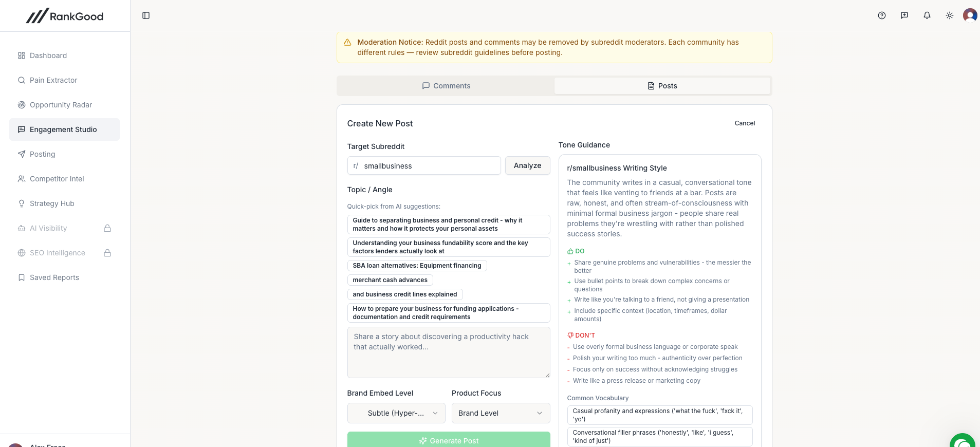Open the notifications bell
This screenshot has width=980, height=447.
[927, 15]
